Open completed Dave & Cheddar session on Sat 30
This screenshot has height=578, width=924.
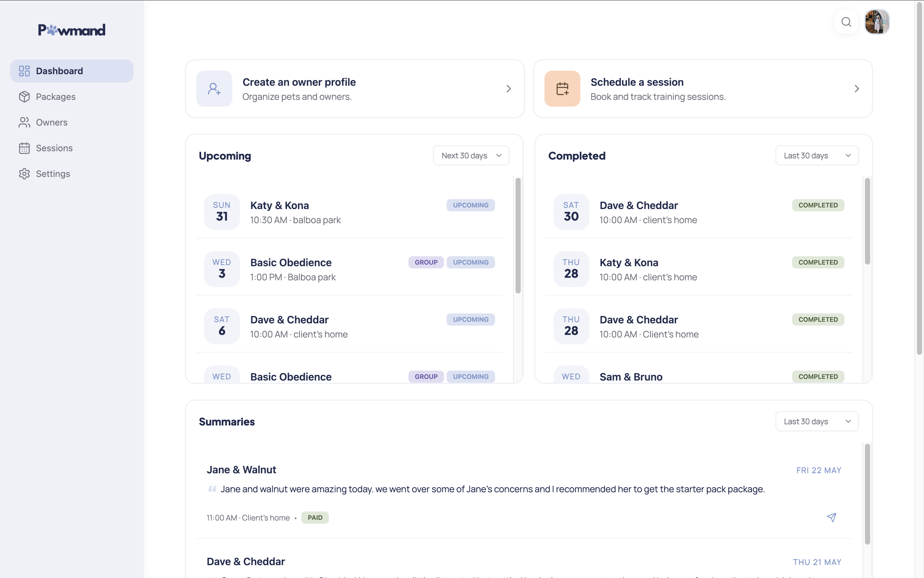(699, 212)
